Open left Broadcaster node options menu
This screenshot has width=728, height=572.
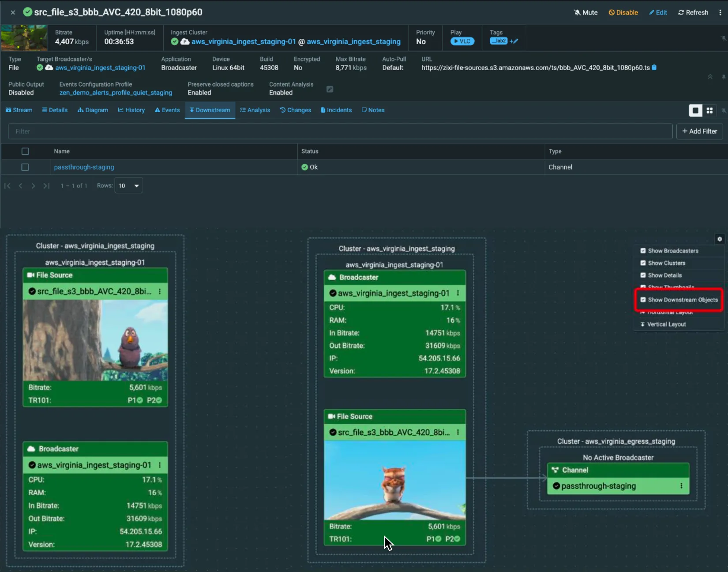tap(160, 465)
